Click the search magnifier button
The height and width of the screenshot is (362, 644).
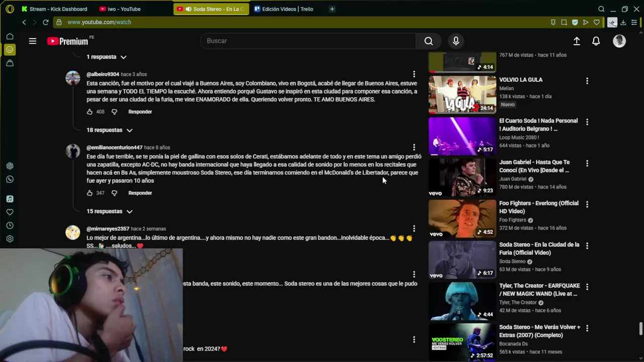click(x=429, y=41)
